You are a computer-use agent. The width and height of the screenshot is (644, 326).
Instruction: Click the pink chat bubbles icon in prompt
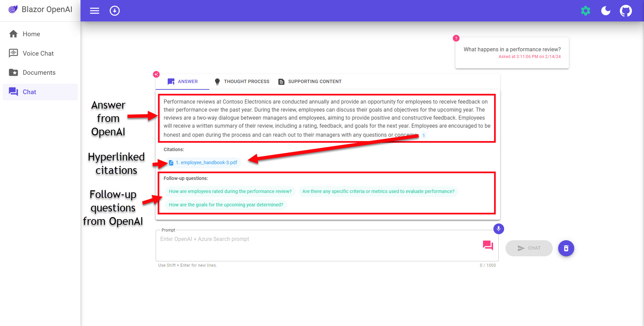click(488, 246)
